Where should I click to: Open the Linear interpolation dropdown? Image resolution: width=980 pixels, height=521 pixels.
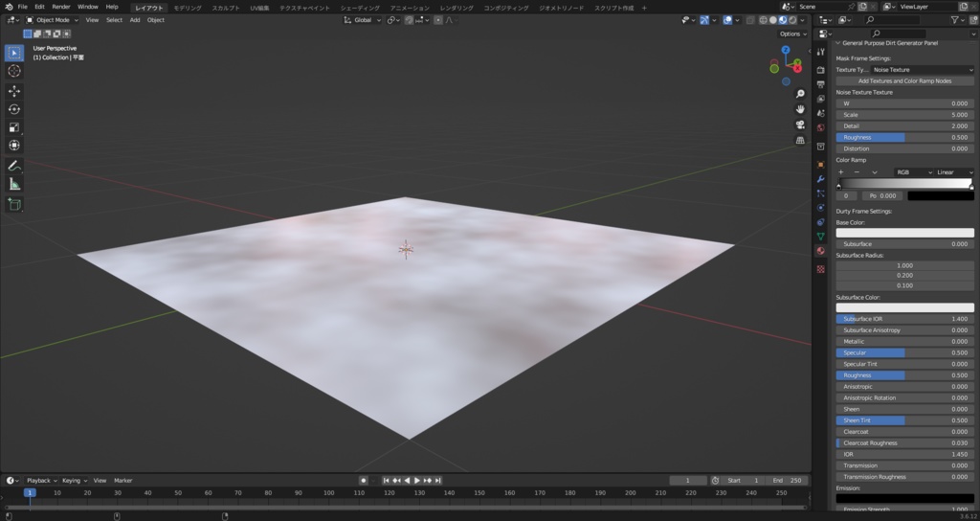pyautogui.click(x=954, y=172)
